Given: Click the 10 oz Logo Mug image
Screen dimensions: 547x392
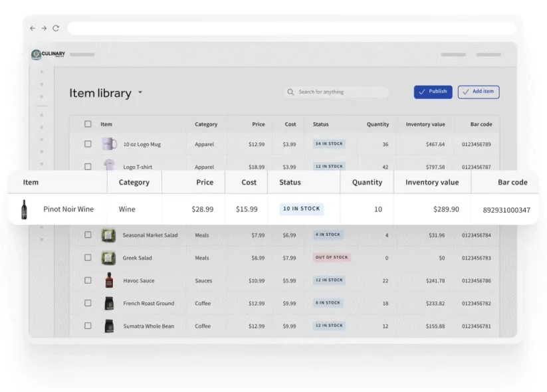Looking at the screenshot, I should click(109, 144).
